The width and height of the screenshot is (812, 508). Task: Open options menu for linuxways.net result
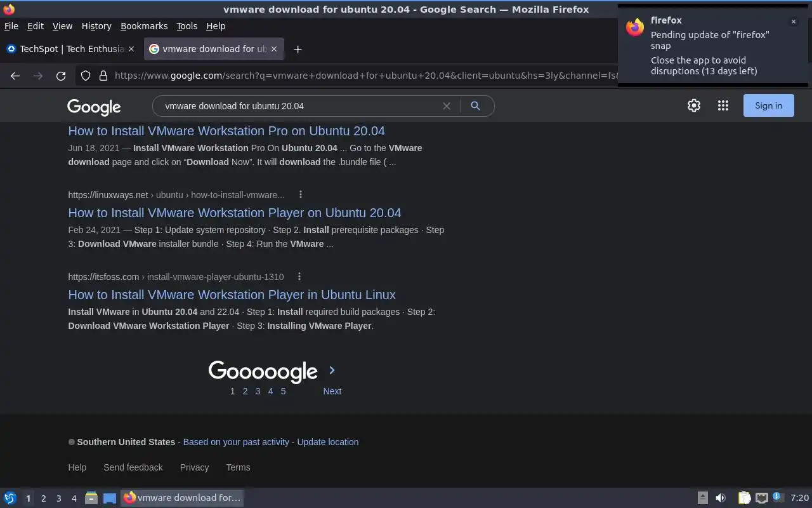point(301,195)
